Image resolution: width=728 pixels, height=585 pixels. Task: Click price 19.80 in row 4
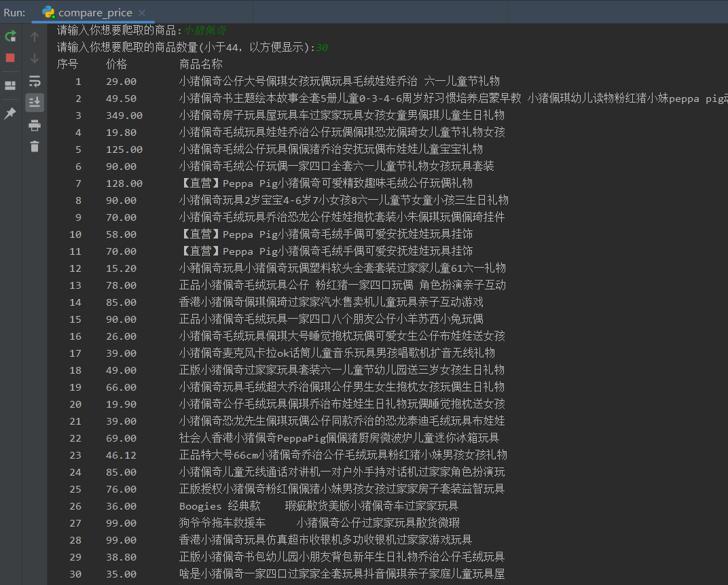(x=121, y=132)
